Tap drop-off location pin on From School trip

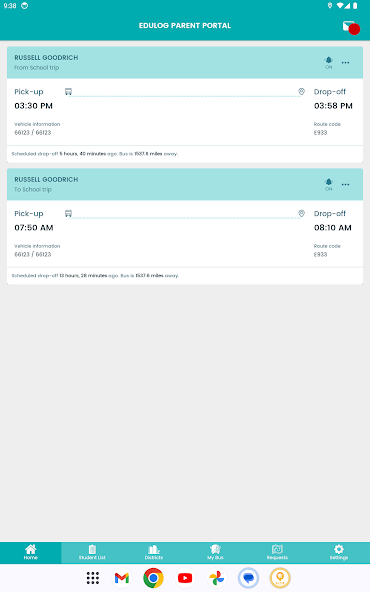point(301,91)
